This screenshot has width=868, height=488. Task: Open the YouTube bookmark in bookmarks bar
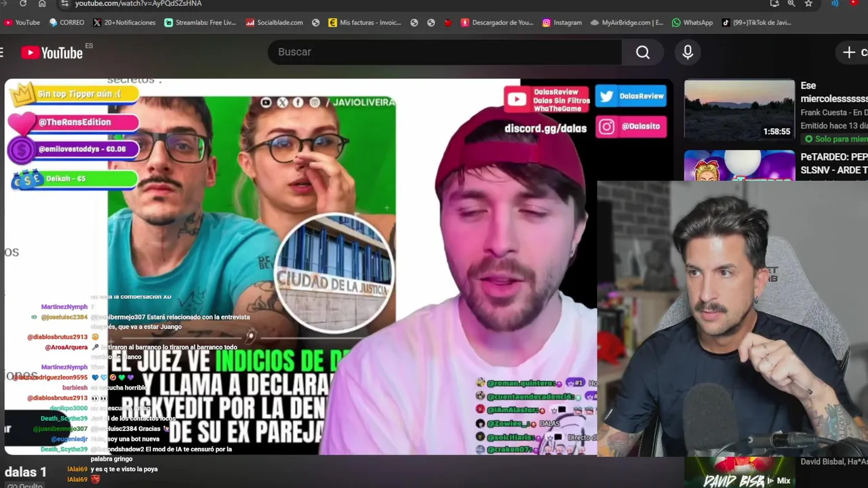pos(22,22)
